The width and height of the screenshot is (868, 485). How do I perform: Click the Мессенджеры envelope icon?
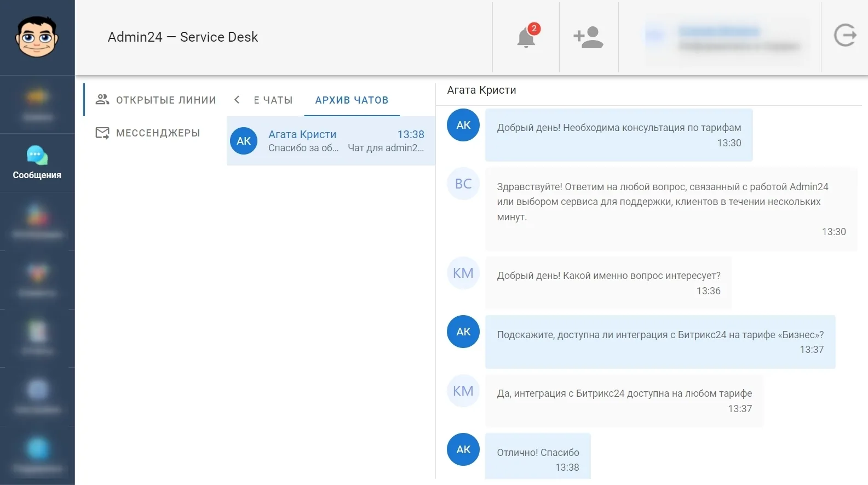(x=102, y=133)
